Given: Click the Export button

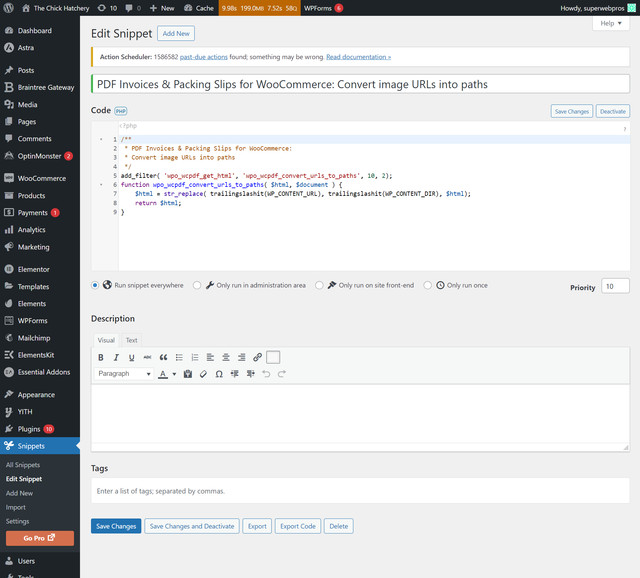Looking at the screenshot, I should pos(257,526).
